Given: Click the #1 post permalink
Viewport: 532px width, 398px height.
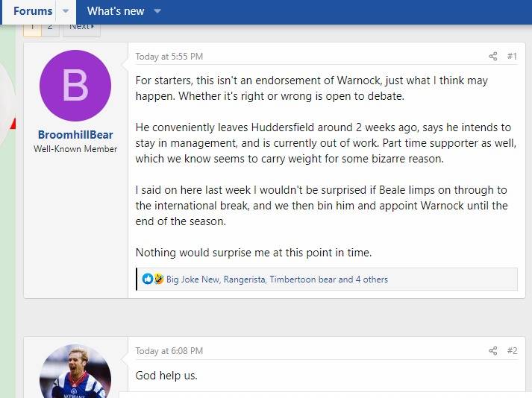Looking at the screenshot, I should pyautogui.click(x=512, y=57).
